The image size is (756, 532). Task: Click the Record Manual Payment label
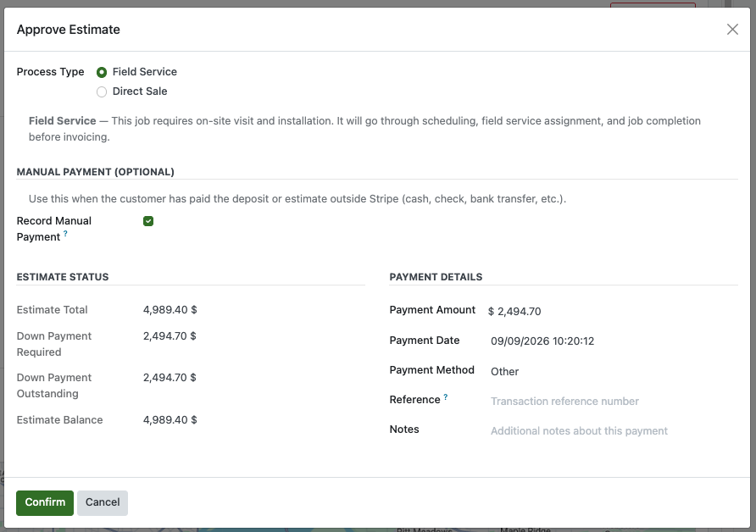click(x=54, y=229)
